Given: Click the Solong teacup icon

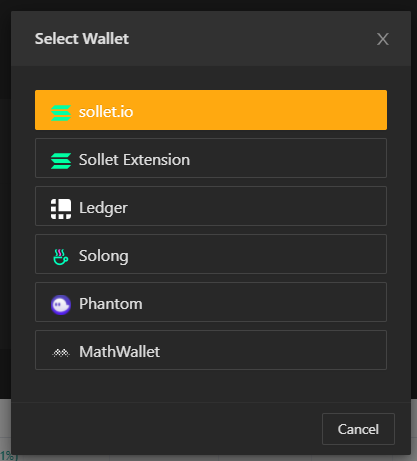Looking at the screenshot, I should coord(61,257).
